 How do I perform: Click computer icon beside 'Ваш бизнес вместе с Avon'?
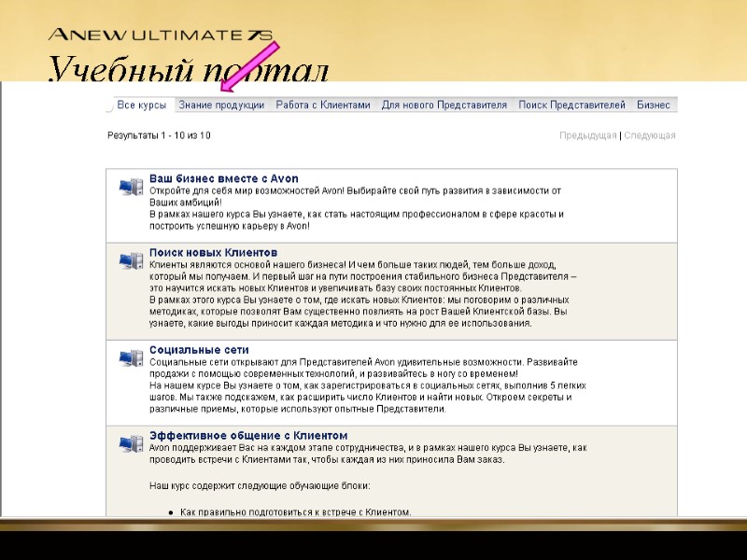click(x=131, y=187)
